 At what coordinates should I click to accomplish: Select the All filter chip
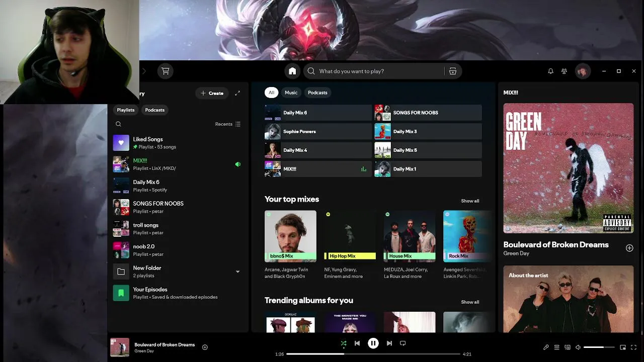pos(271,93)
